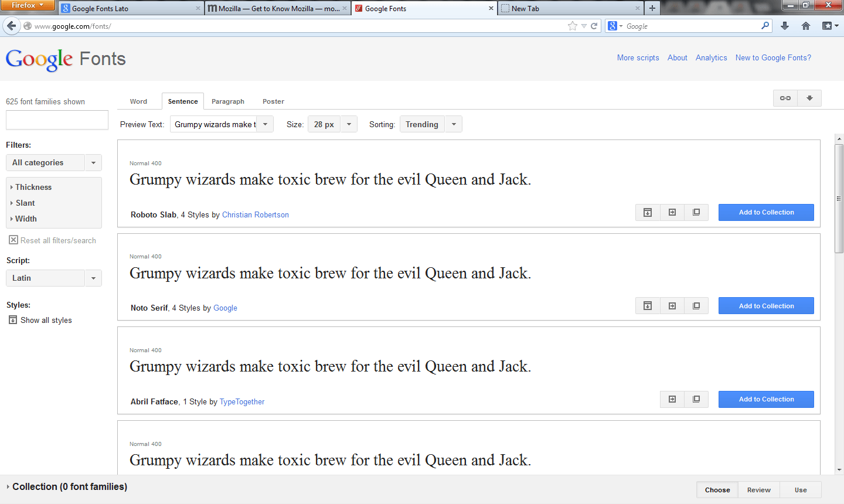The image size is (844, 504).
Task: Go to Firefox home page icon
Action: click(806, 26)
